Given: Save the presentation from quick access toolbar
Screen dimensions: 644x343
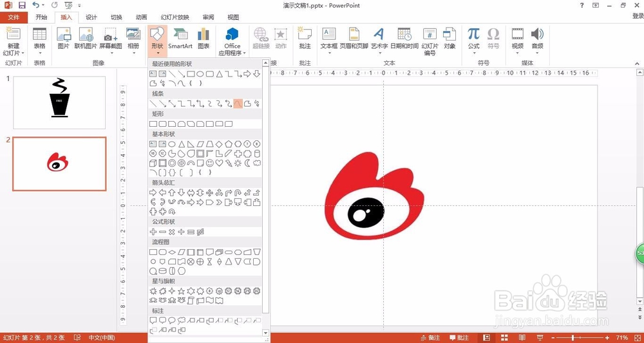Looking at the screenshot, I should 22,5.
